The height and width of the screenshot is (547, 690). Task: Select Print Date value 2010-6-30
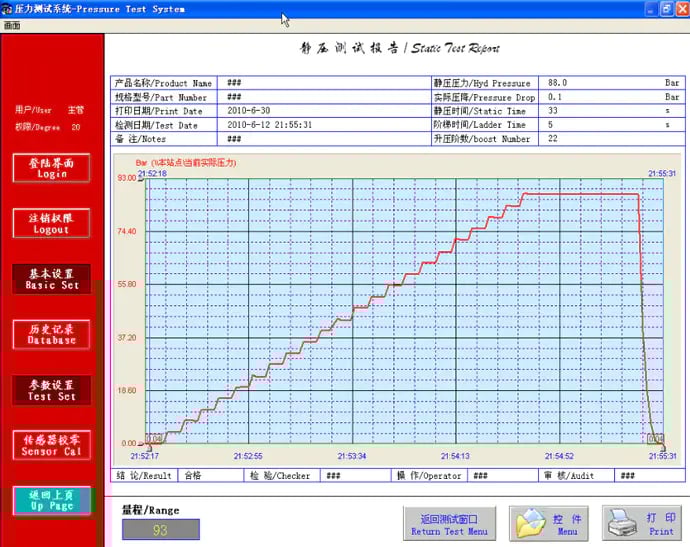coord(249,110)
